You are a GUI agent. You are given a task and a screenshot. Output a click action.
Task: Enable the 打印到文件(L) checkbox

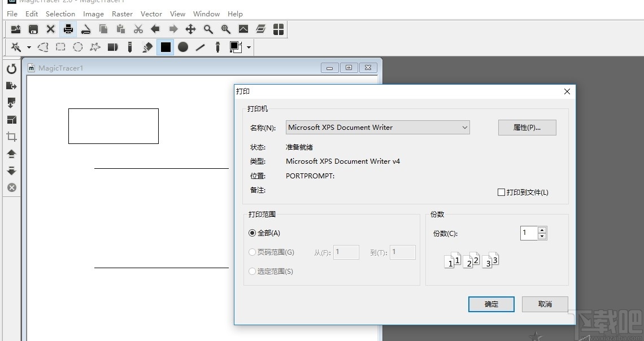[501, 192]
